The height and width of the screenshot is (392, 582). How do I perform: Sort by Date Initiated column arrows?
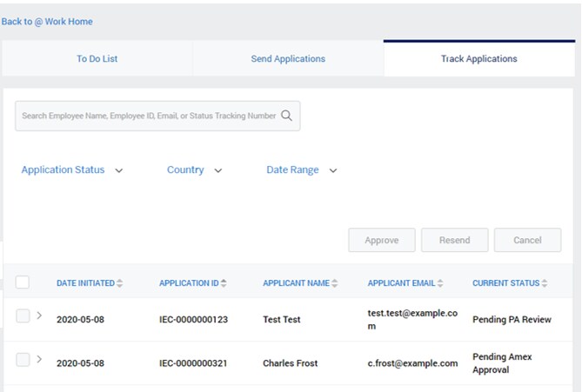[x=120, y=283]
